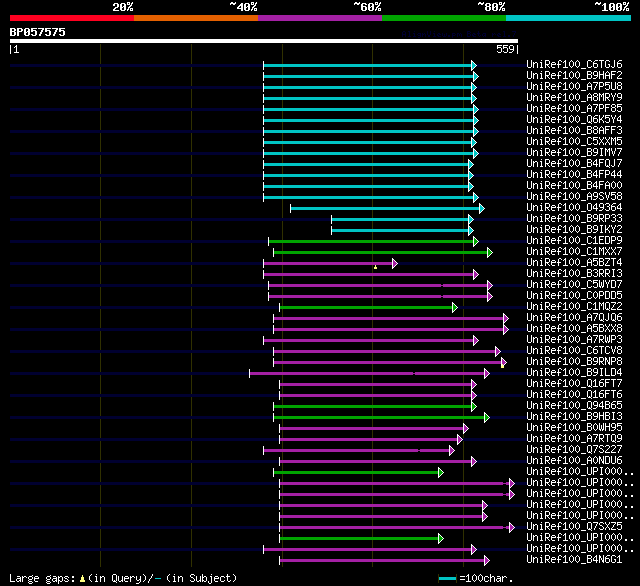Click UniRef100_A7RTQ9 label
This screenshot has height=586, width=640.
pos(574,439)
